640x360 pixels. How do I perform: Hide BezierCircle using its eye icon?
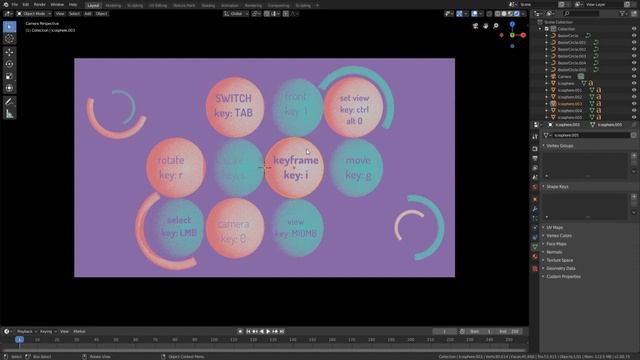(x=634, y=36)
